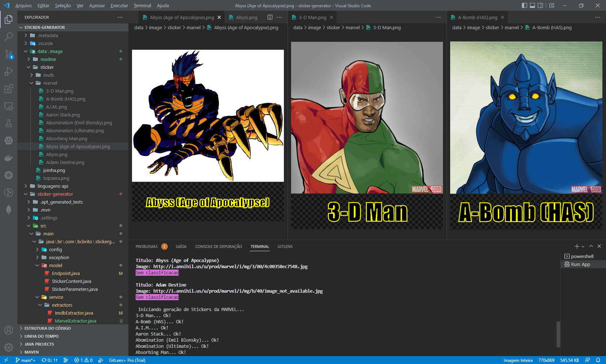The height and width of the screenshot is (364, 606).
Task: Open StickerContent.java file
Action: pyautogui.click(x=73, y=281)
